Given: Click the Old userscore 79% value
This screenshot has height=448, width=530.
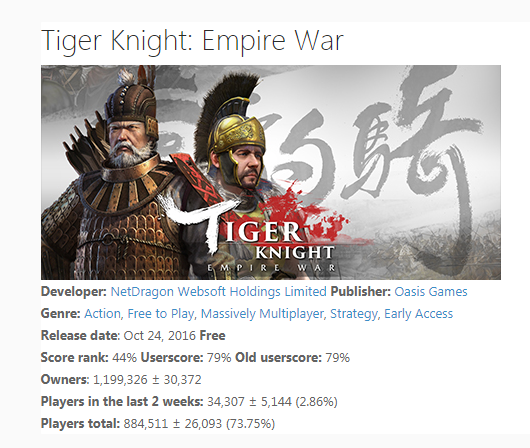Looking at the screenshot, I should click(337, 358).
